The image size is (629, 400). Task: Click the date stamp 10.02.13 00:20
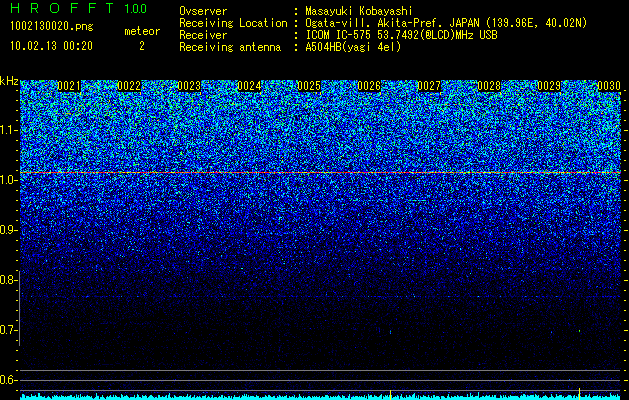52,46
